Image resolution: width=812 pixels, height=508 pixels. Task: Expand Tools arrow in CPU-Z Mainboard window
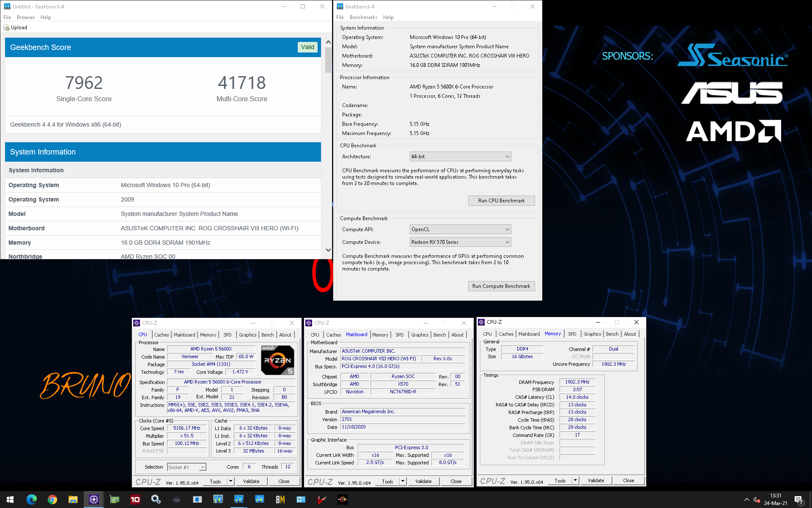pyautogui.click(x=403, y=481)
